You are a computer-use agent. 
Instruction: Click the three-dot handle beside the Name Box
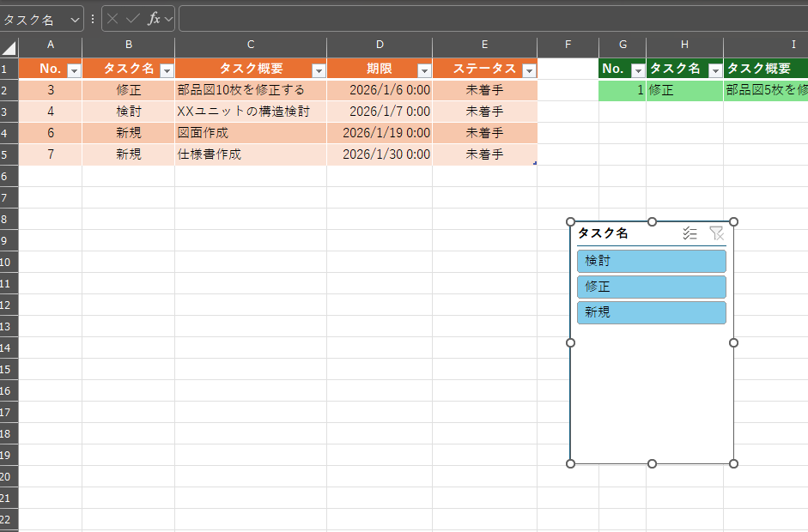[x=93, y=19]
